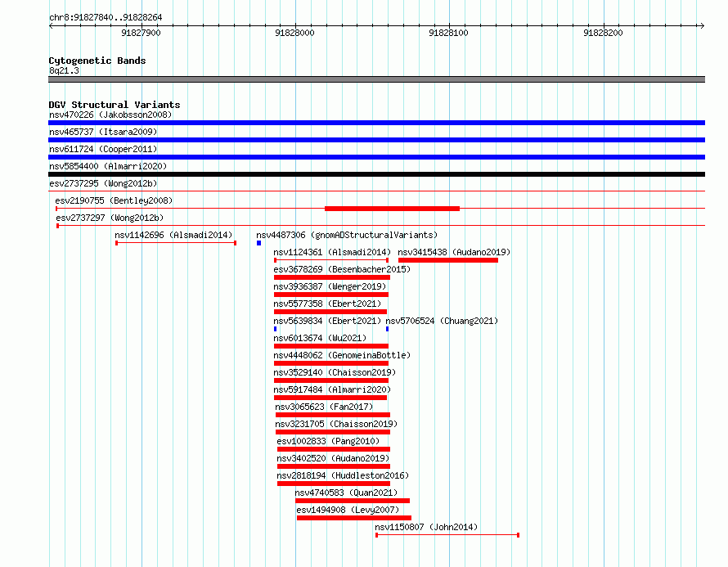Click ruler position 91828000
The image size is (728, 567).
[294, 33]
